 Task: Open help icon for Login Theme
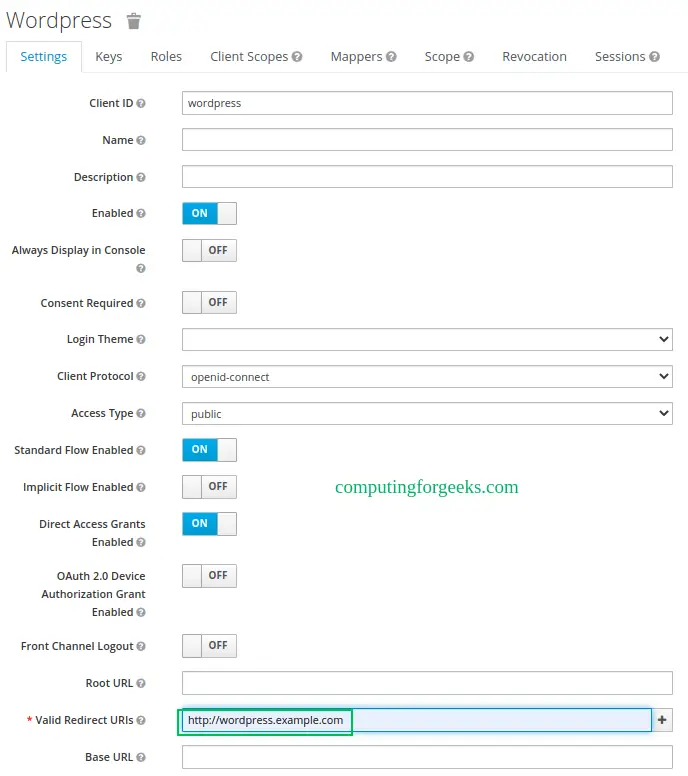pyautogui.click(x=141, y=340)
